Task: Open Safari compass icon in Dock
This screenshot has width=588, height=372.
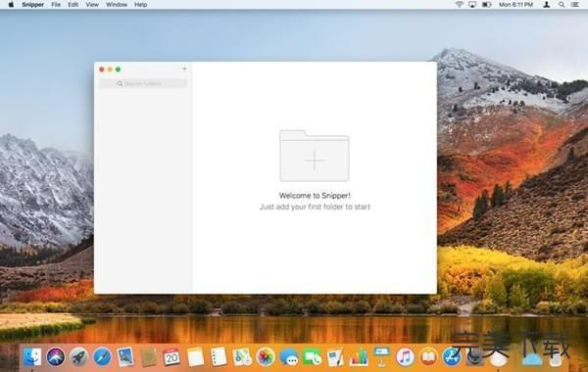Action: coord(102,356)
